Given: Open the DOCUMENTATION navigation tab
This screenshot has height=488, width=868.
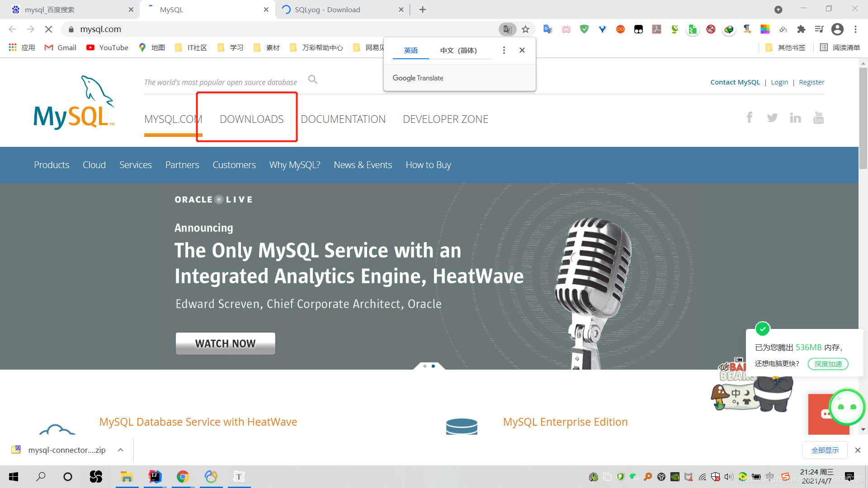Looking at the screenshot, I should pos(343,119).
